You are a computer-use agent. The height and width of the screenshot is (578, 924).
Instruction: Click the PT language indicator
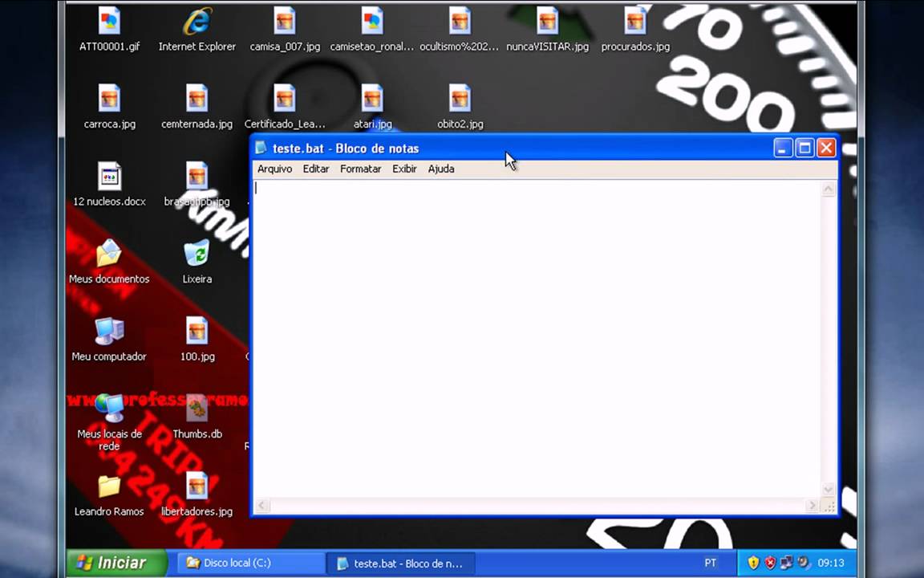(x=710, y=564)
